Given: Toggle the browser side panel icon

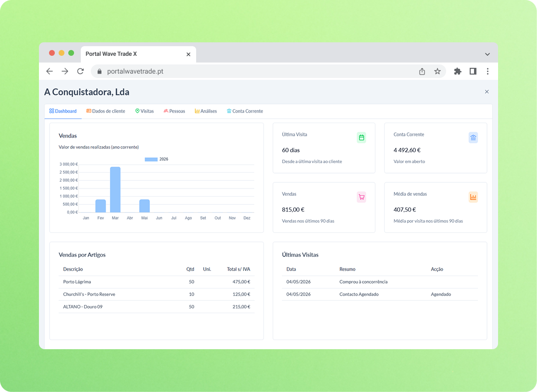Looking at the screenshot, I should pyautogui.click(x=473, y=71).
